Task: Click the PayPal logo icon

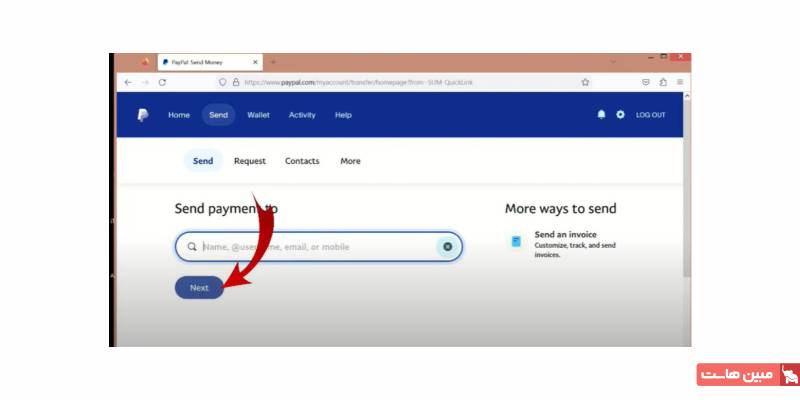Action: click(x=143, y=115)
